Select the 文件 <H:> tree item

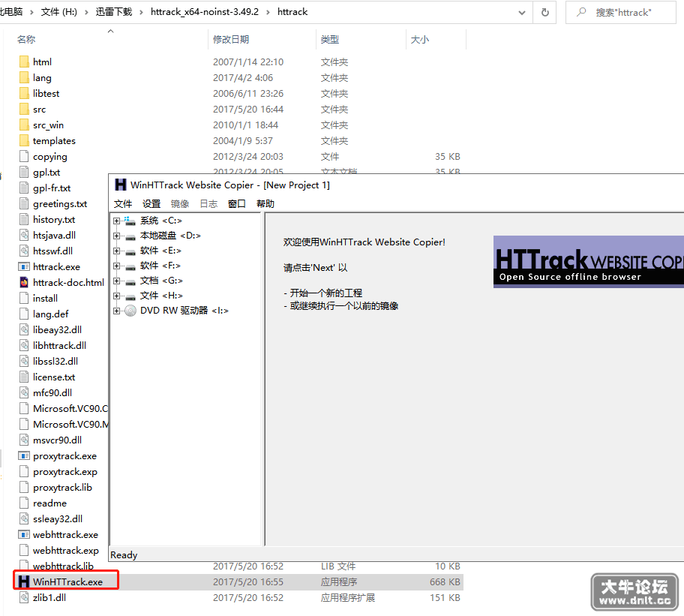[161, 296]
